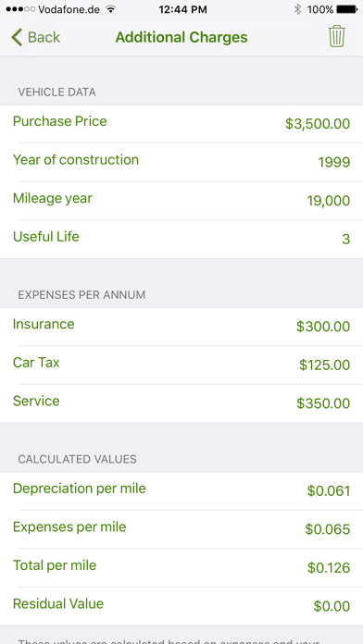363x644 pixels.
Task: Select the Total per mile row
Action: (x=181, y=567)
